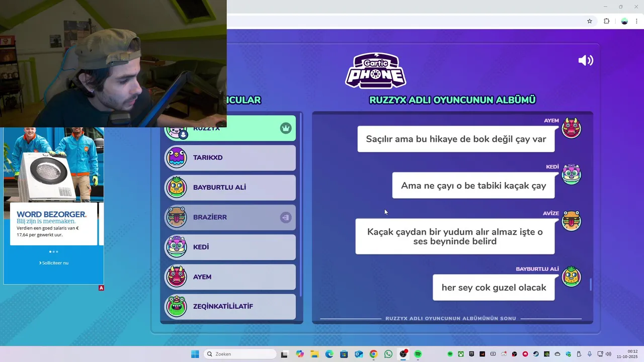Click the Steam tray icon
Screen dimensions: 644x362
click(536, 354)
